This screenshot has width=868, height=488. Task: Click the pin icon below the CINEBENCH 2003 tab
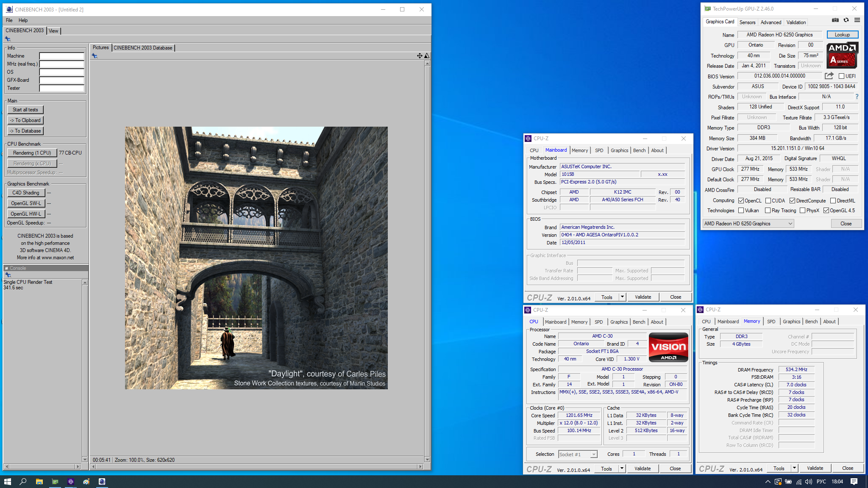pos(8,39)
